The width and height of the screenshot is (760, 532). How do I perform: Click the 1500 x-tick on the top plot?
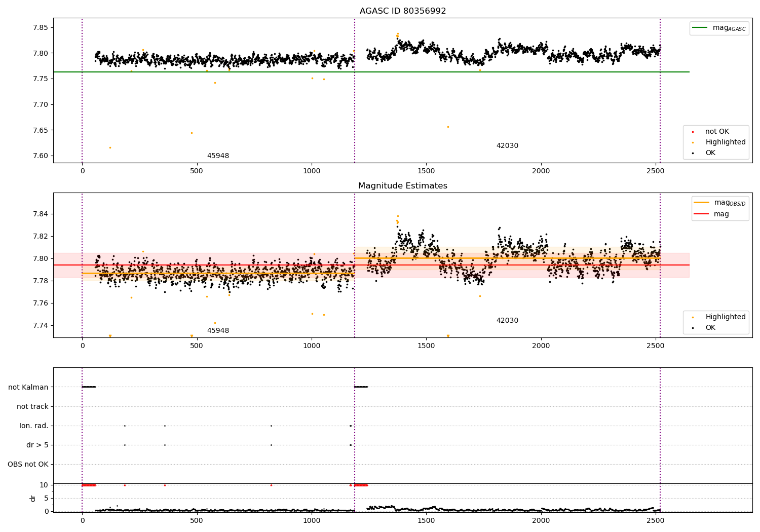[426, 171]
